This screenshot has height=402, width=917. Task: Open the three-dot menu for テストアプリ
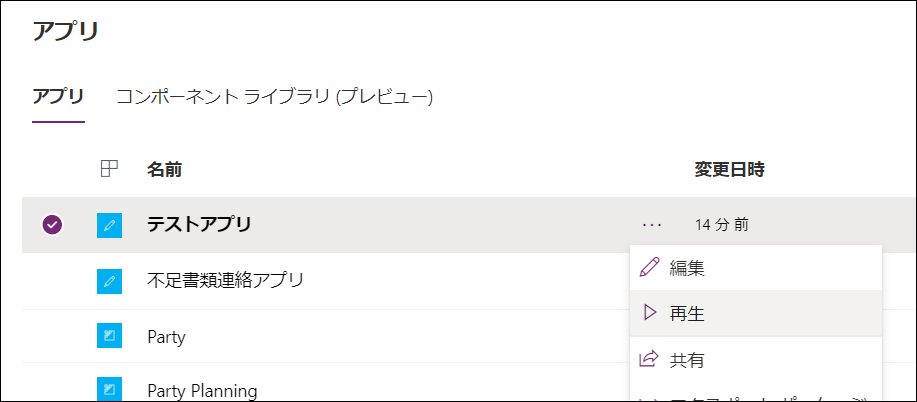[651, 225]
